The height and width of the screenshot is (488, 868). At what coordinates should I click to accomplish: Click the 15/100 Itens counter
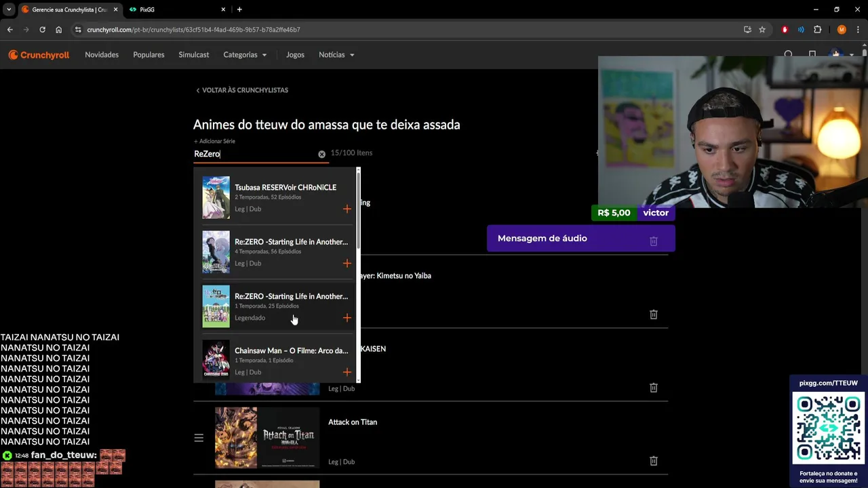point(351,153)
